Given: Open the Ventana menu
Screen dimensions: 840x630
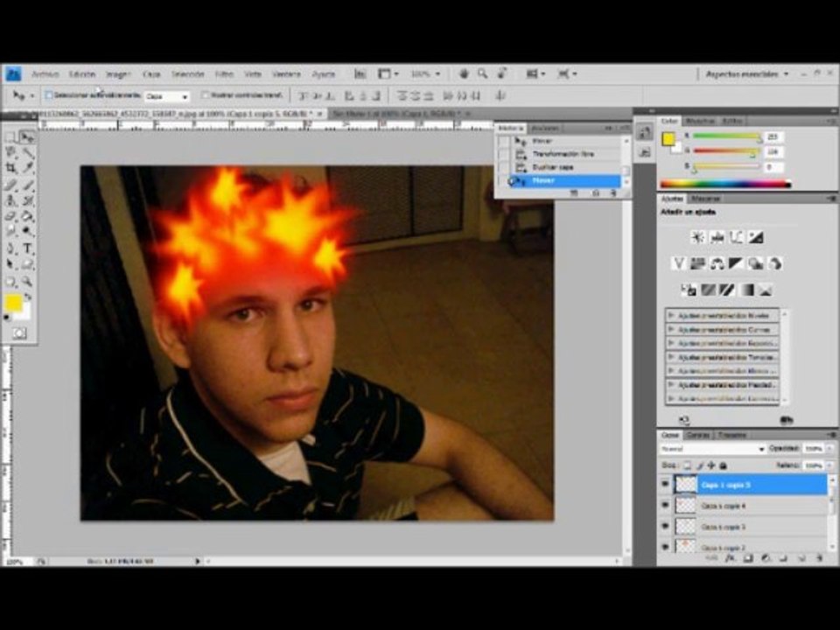Looking at the screenshot, I should [x=286, y=73].
